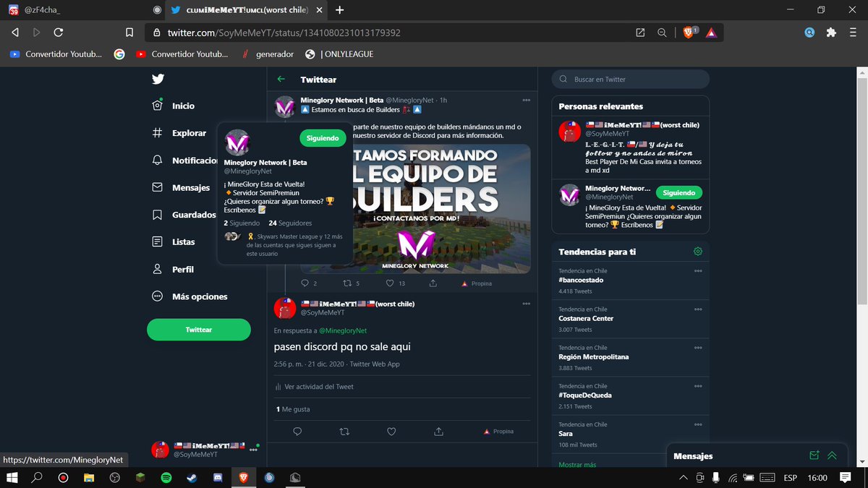Open Mensajes in the sidebar
The width and height of the screenshot is (868, 488).
[181, 187]
